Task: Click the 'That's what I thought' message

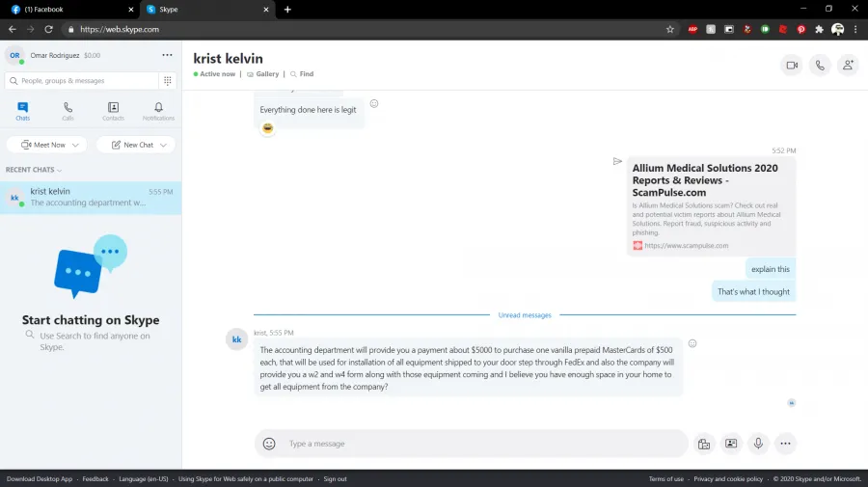Action: tap(753, 291)
